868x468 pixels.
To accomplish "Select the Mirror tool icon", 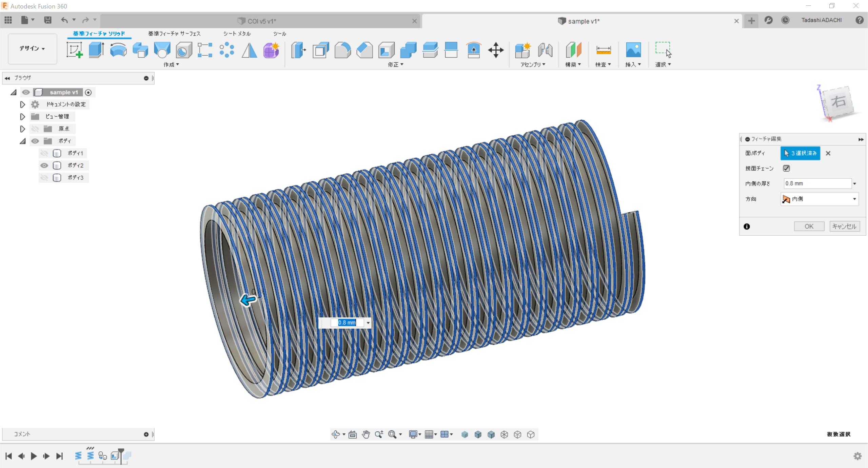I will coord(249,50).
